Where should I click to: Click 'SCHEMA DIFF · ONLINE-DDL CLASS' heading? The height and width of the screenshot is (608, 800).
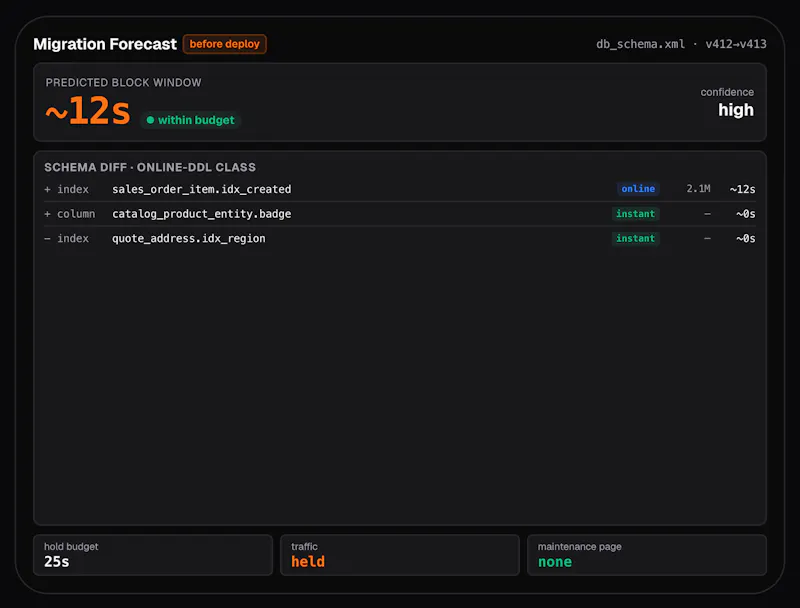150,167
